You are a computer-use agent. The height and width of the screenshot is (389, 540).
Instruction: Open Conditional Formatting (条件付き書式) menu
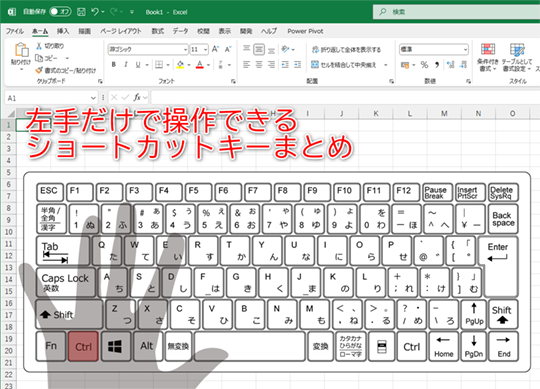click(488, 57)
